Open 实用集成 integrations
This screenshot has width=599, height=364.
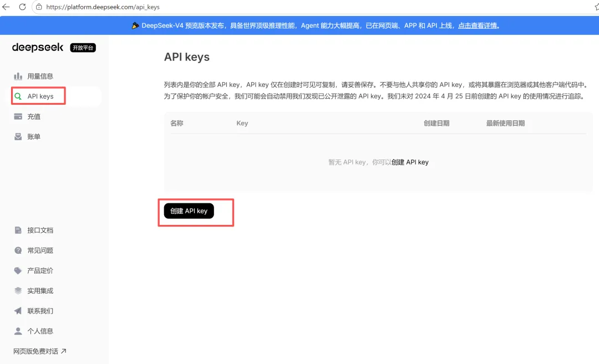pos(40,291)
